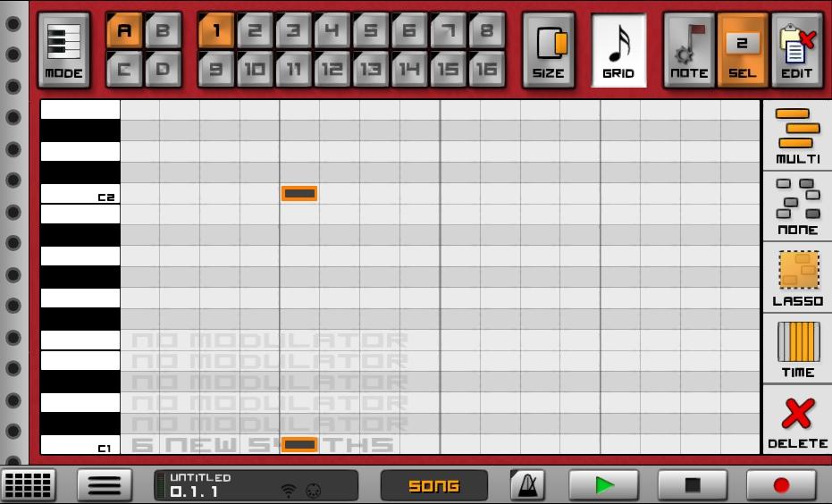
Task: Select pattern 7
Action: click(448, 30)
